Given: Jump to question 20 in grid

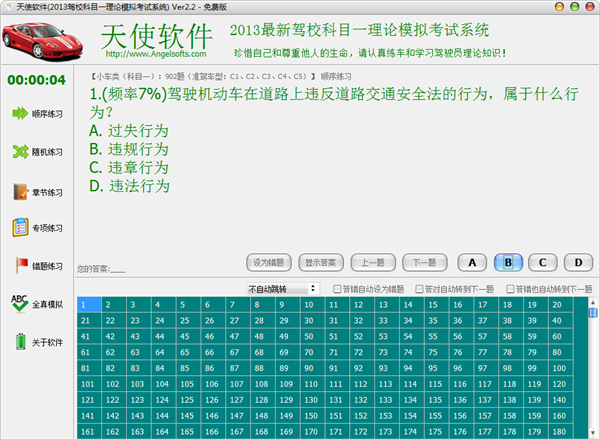Looking at the screenshot, I should (561, 305).
